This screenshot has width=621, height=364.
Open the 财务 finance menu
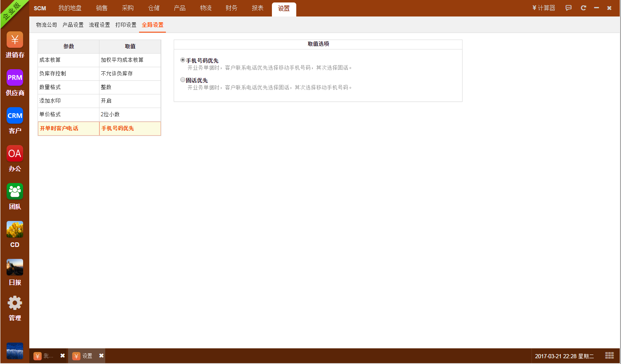[231, 8]
